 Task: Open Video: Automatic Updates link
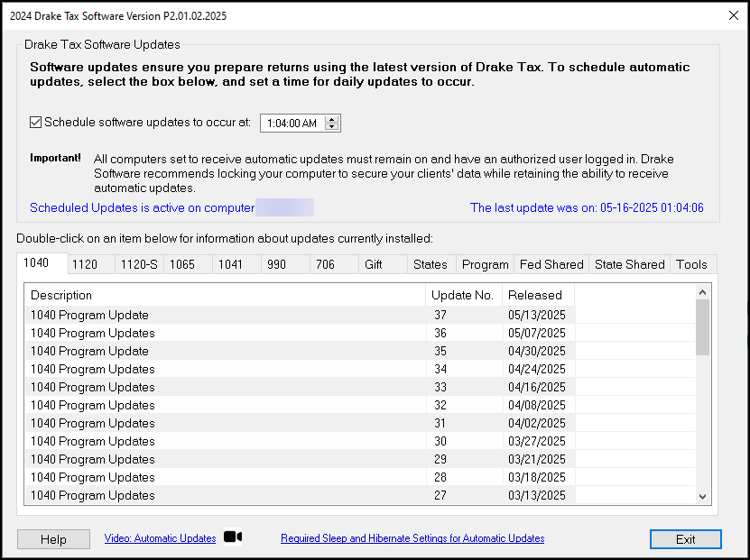[161, 538]
